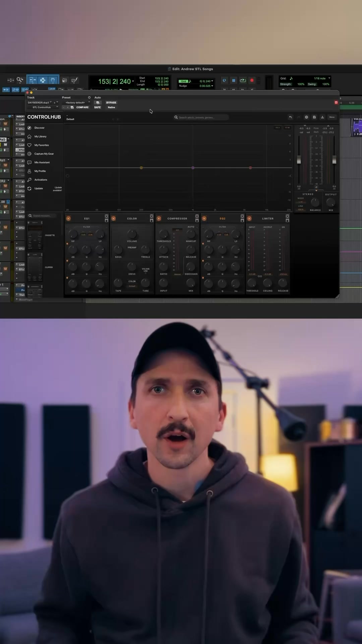Screen dimensions: 362x644
Task: Click the Update refresh icon
Action: [x=29, y=189]
